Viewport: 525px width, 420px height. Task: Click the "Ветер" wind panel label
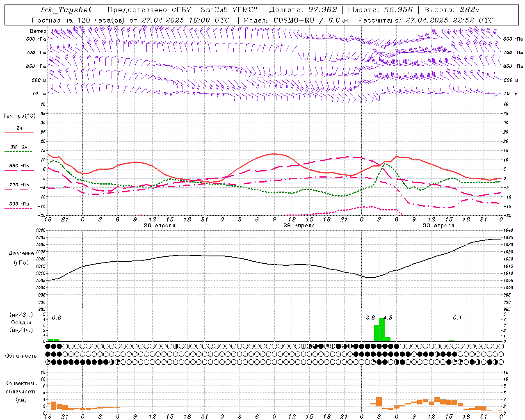[x=38, y=31]
